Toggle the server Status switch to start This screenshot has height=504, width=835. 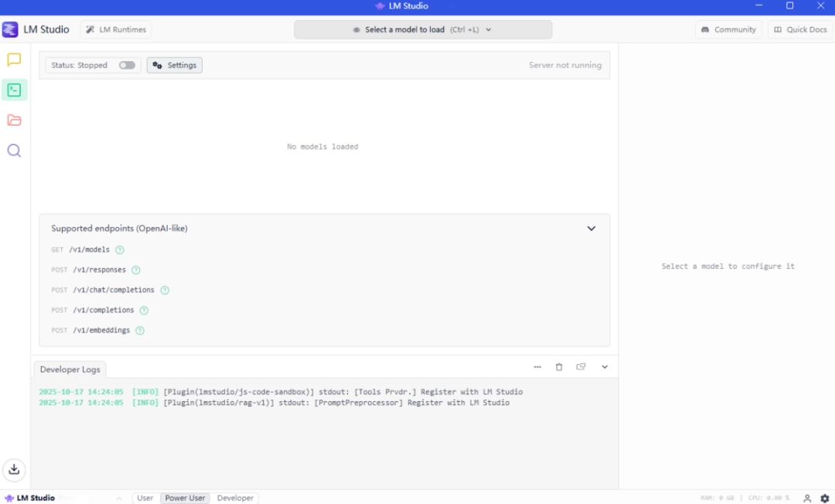tap(126, 65)
